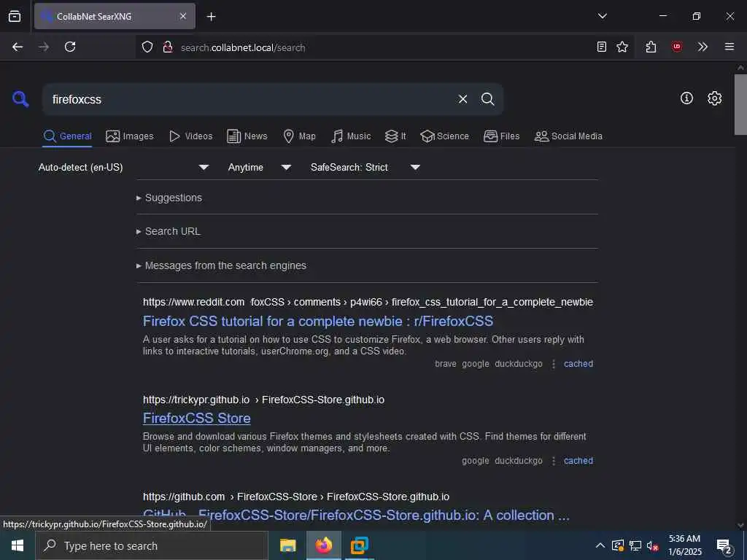Viewport: 747px width, 560px height.
Task: Switch to the Social Media tab
Action: click(x=568, y=136)
